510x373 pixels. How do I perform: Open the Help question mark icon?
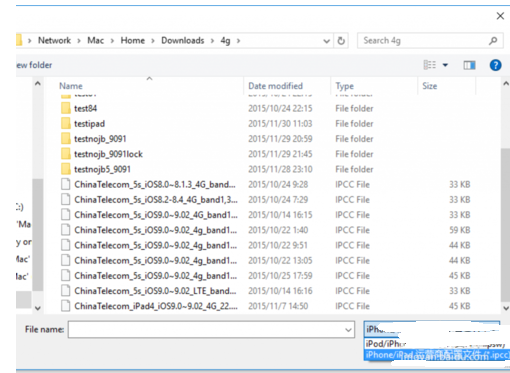[x=495, y=65]
